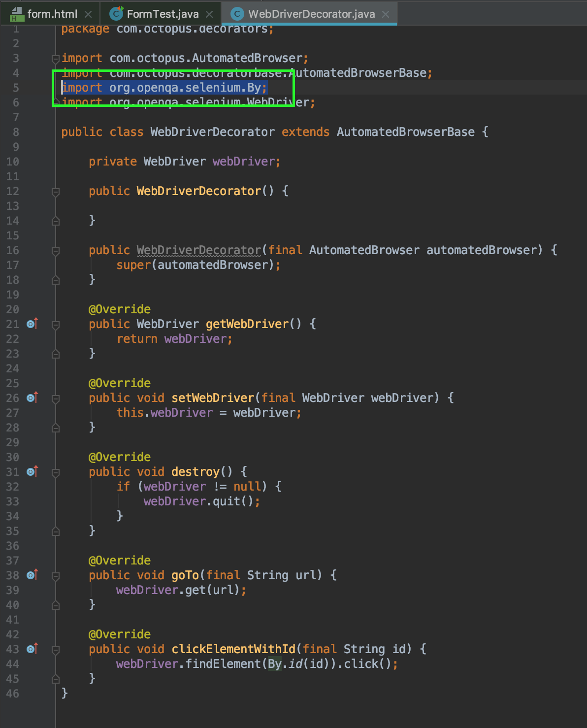Click override gutter icon beside destroy method
Viewport: 587px width, 728px height.
[32, 472]
